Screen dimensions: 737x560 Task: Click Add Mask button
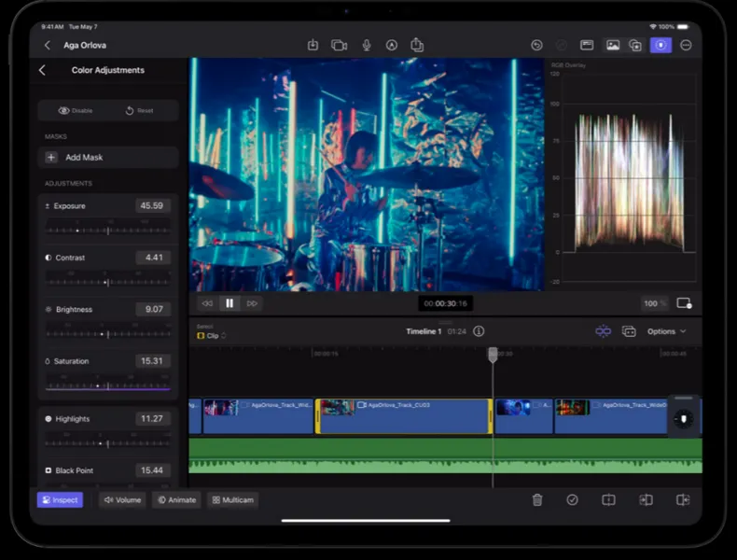coord(108,158)
